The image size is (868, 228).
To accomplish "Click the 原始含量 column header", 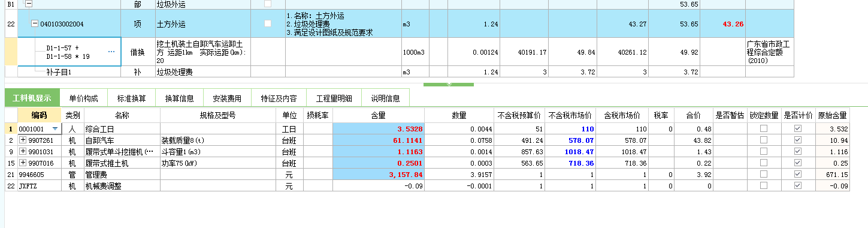I will coord(832,115).
